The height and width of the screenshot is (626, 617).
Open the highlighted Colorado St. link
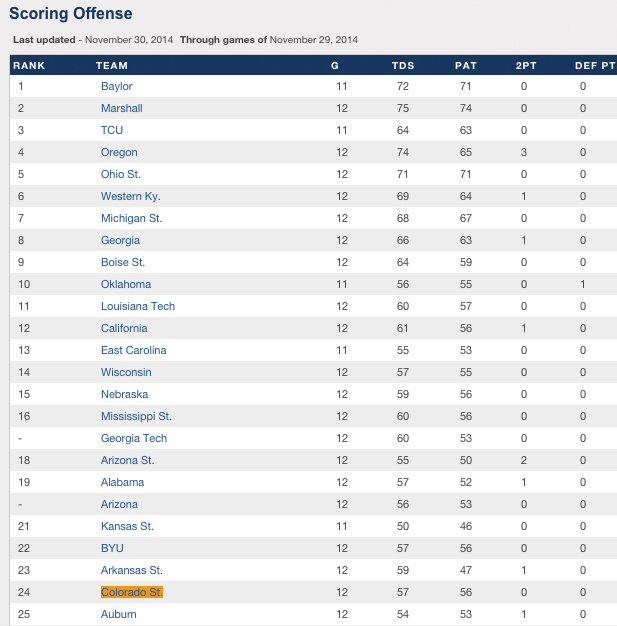click(x=132, y=592)
